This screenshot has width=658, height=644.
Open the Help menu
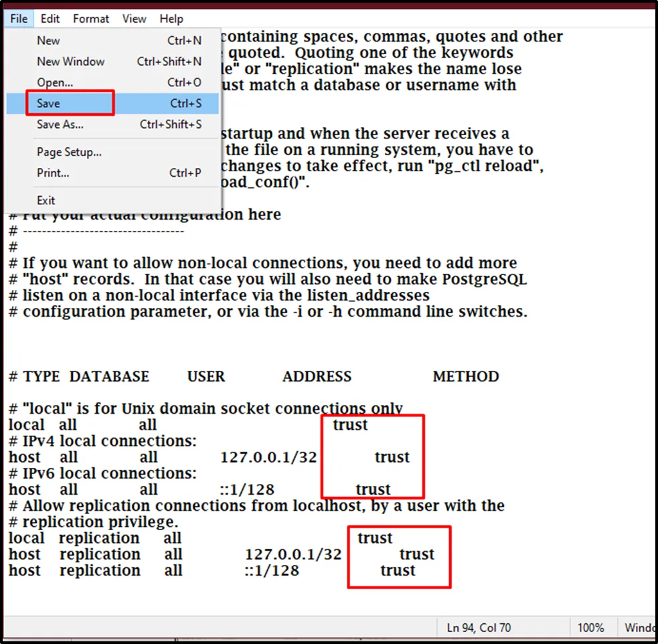(171, 19)
